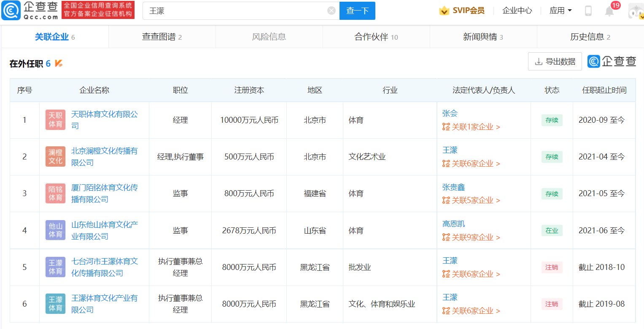644x329 pixels.
Task: Open 关联6家企业 link in row 6
Action: pos(471,310)
